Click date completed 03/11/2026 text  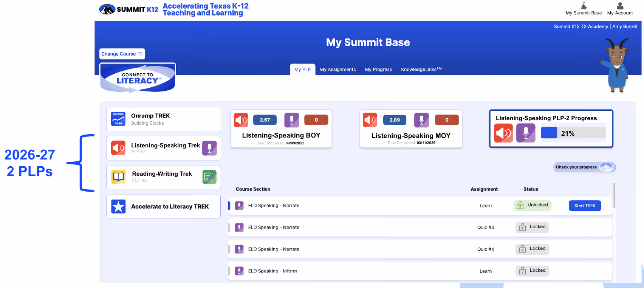tap(412, 143)
